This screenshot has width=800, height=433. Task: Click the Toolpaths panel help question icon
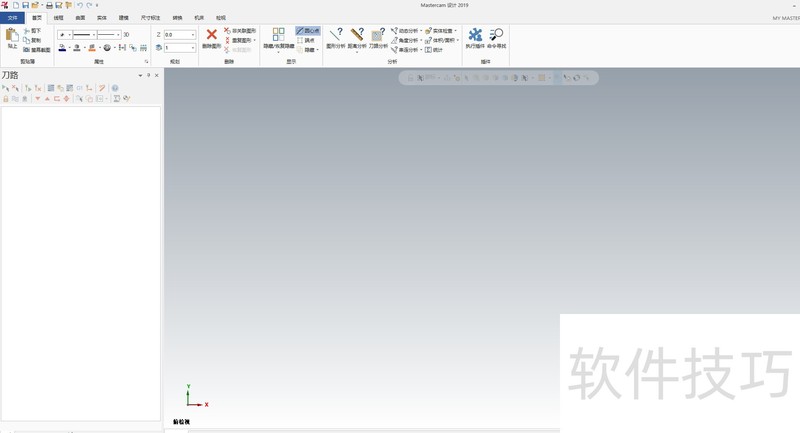(x=115, y=88)
